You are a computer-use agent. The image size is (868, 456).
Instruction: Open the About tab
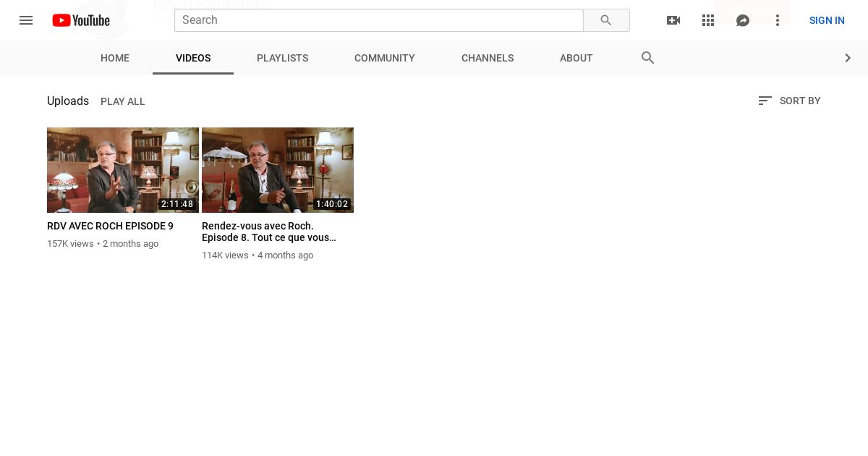(x=576, y=58)
